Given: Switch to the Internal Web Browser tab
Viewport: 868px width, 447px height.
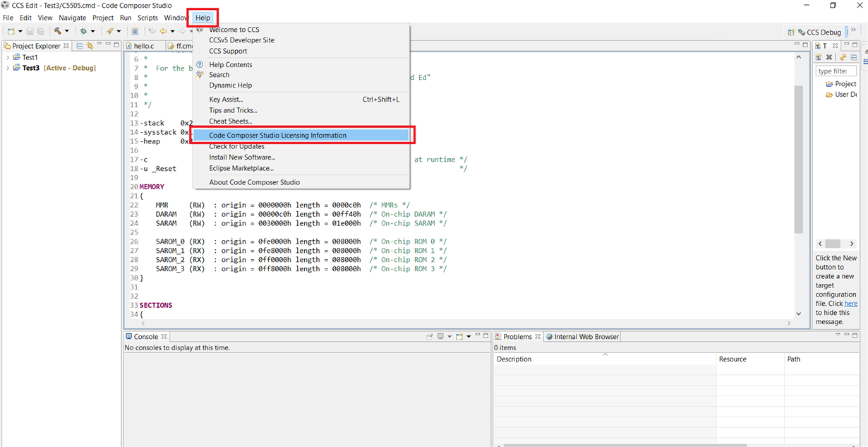Looking at the screenshot, I should (582, 337).
